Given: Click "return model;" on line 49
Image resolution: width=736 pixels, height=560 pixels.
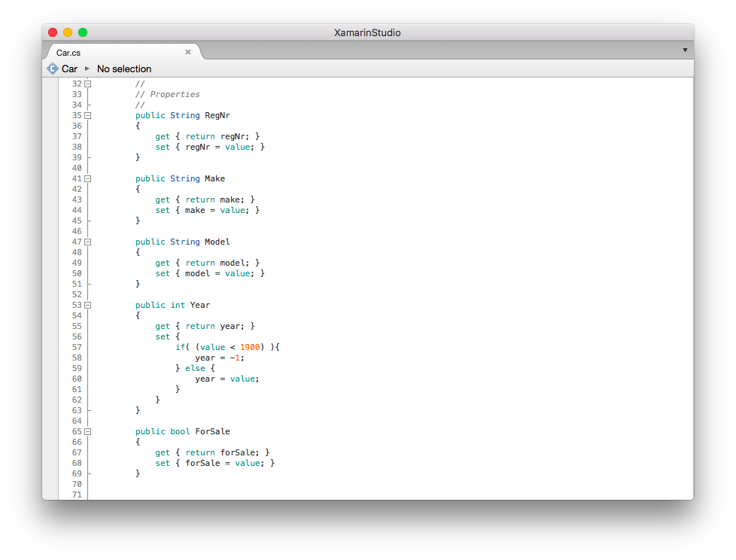Looking at the screenshot, I should click(x=217, y=263).
